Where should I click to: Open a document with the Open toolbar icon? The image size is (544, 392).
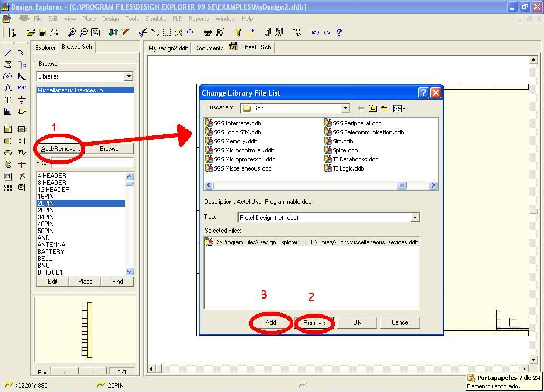click(x=30, y=32)
